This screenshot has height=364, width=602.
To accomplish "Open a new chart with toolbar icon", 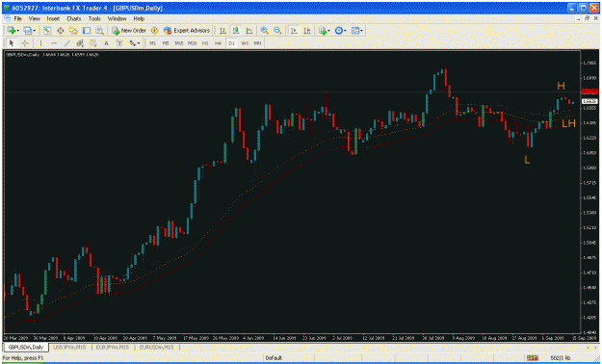I will tap(12, 31).
